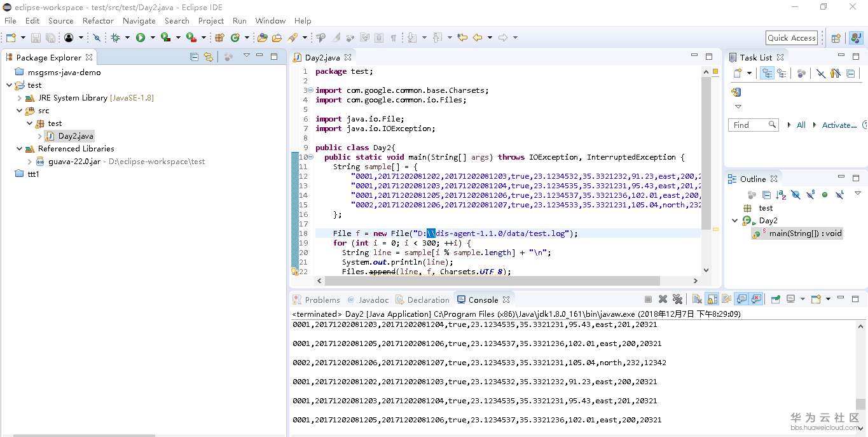Image resolution: width=868 pixels, height=437 pixels.
Task: Collapse the src folder in tree
Action: [x=20, y=111]
